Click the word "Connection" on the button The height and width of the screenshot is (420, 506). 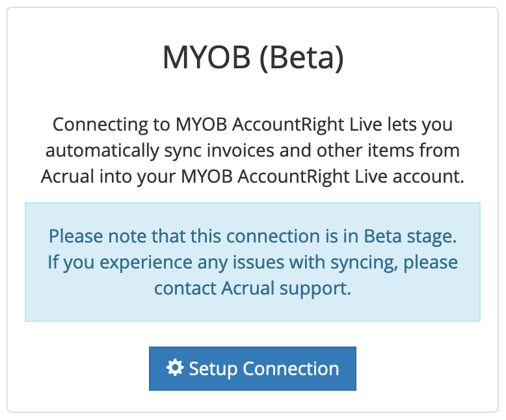tap(291, 369)
